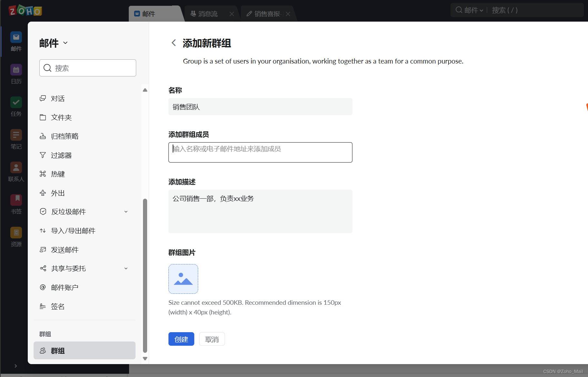The image size is (588, 377).
Task: Focus the 添加群组成员 input box
Action: pos(260,152)
